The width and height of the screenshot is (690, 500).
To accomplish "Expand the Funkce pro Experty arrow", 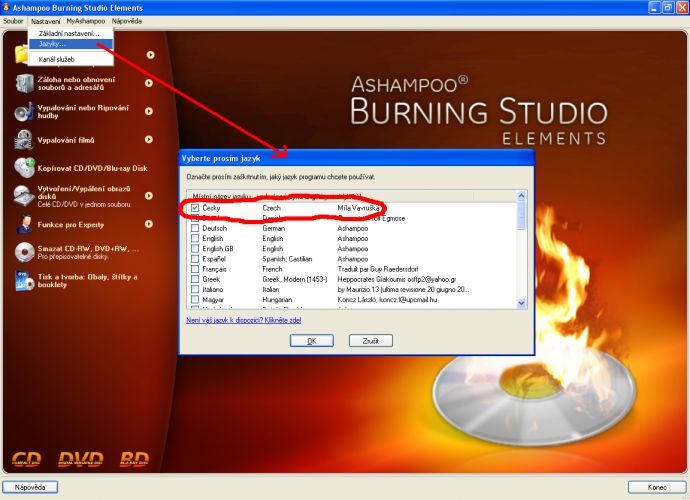I will 149,224.
